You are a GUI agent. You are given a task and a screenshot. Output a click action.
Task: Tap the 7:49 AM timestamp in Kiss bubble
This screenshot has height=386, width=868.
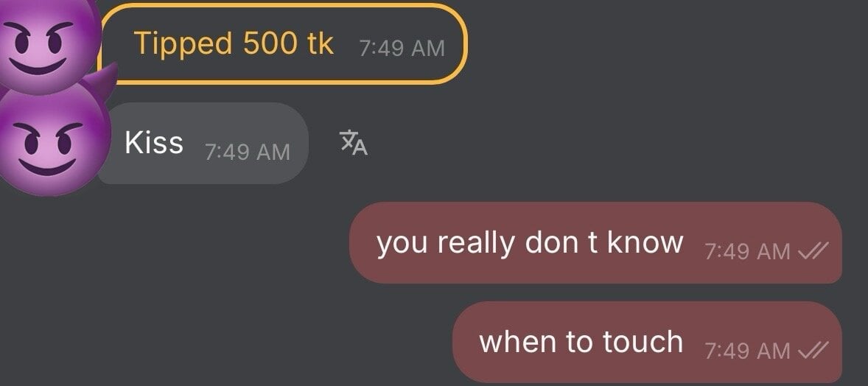pyautogui.click(x=248, y=152)
